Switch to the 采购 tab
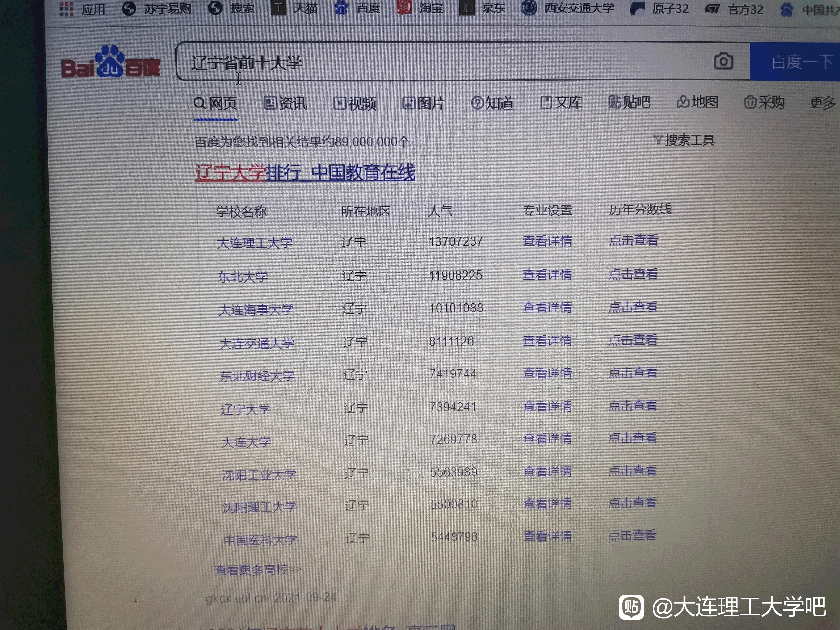840x630 pixels. (x=764, y=102)
